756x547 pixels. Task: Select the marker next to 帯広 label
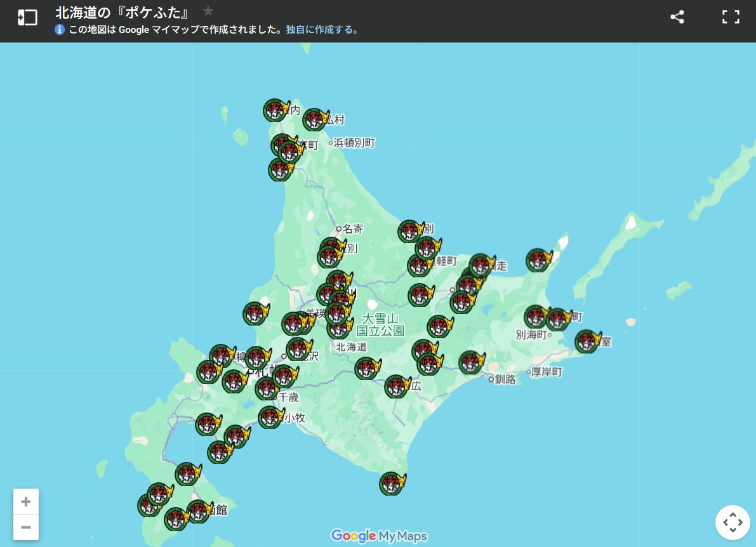pos(396,386)
